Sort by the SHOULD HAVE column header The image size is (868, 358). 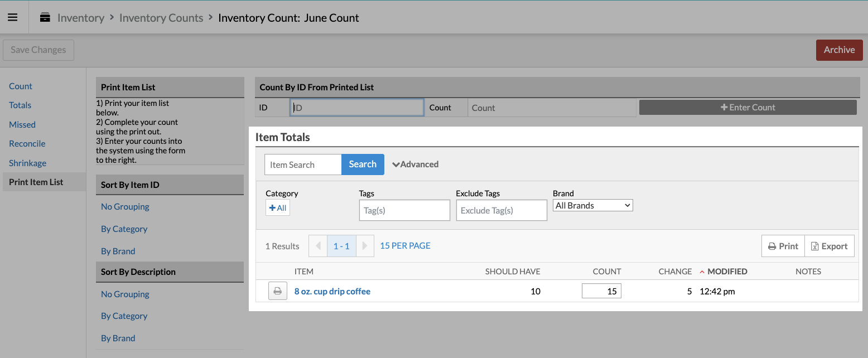point(513,272)
